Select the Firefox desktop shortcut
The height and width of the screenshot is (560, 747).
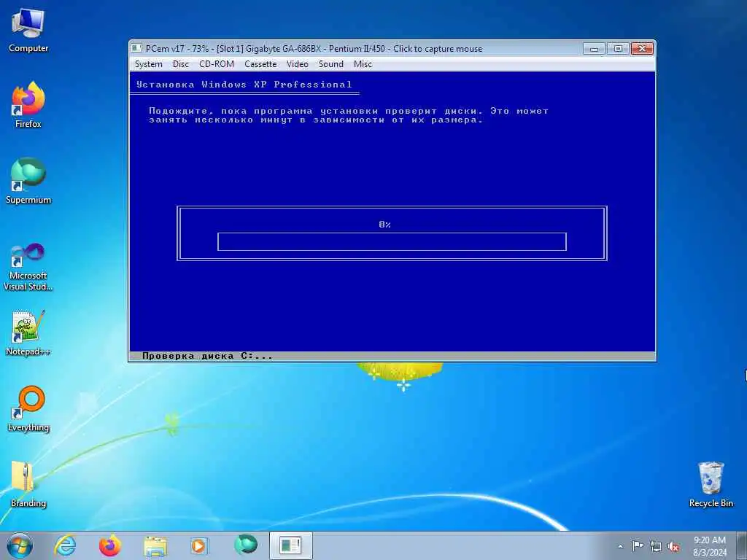[x=28, y=105]
